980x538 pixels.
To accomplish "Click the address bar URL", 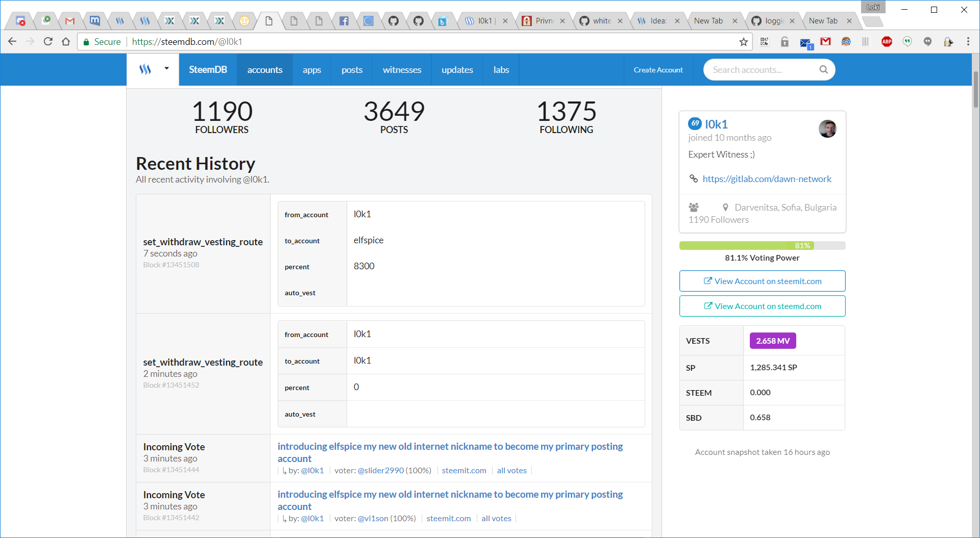I will coord(187,42).
